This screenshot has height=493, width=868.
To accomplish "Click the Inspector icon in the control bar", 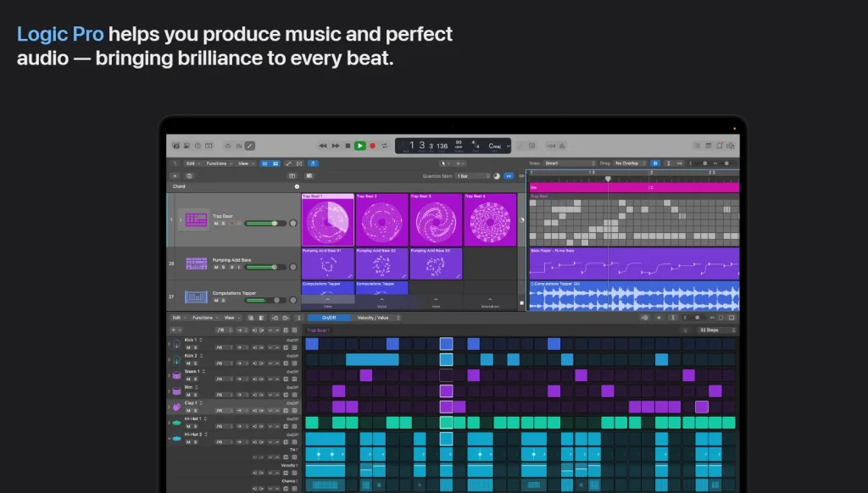I will (186, 146).
